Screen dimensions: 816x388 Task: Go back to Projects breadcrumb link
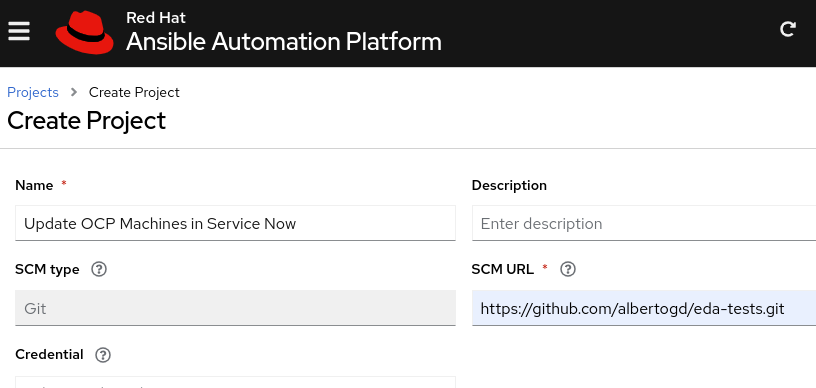(x=33, y=92)
